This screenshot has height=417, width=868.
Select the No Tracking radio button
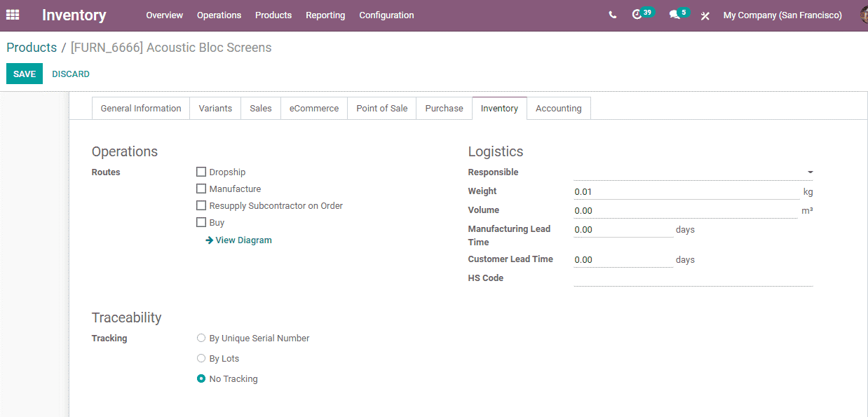click(201, 378)
